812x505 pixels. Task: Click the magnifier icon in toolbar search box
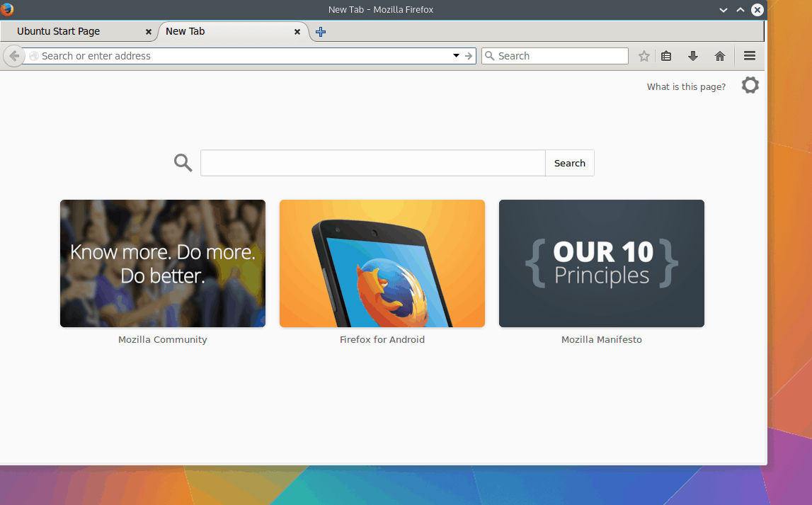coord(489,56)
